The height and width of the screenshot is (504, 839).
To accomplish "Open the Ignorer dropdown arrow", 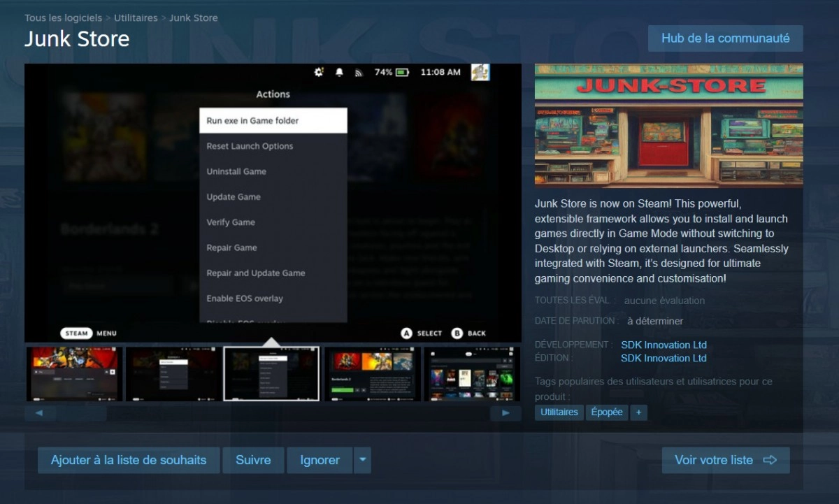I will point(362,460).
